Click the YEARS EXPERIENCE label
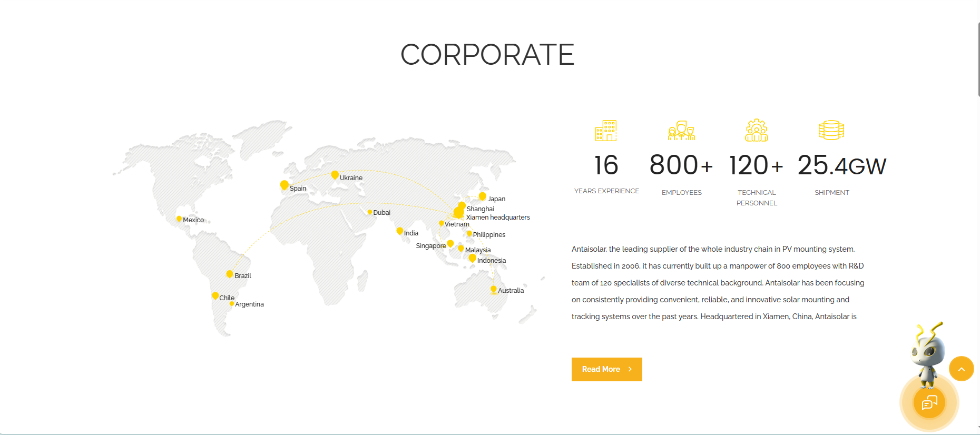 606,191
